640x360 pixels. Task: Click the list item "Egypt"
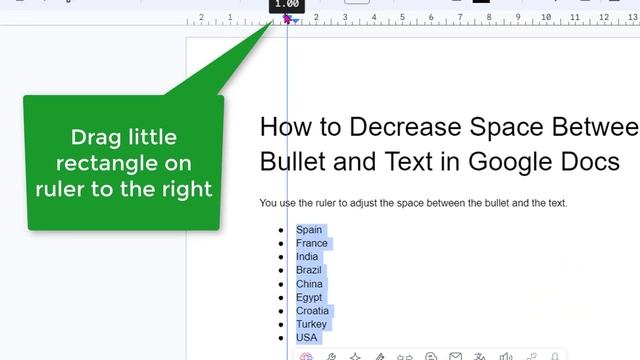(309, 298)
